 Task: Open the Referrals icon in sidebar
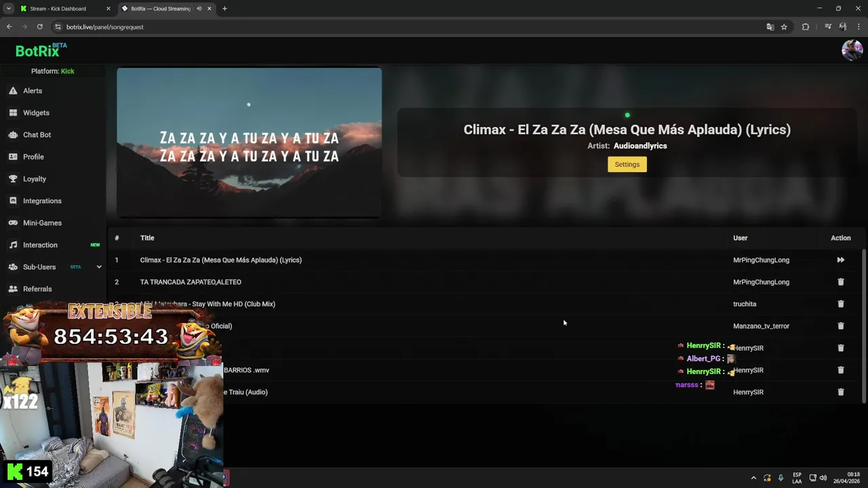coord(13,289)
